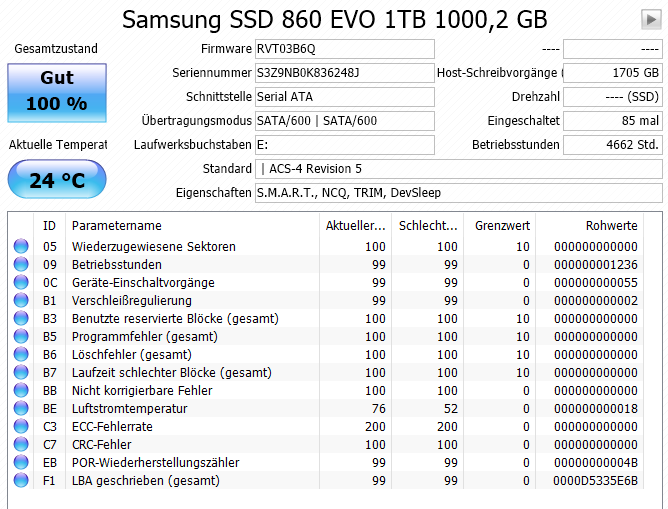Click the Aktuelle Temperatur label
668x509 pixels.
point(58,145)
